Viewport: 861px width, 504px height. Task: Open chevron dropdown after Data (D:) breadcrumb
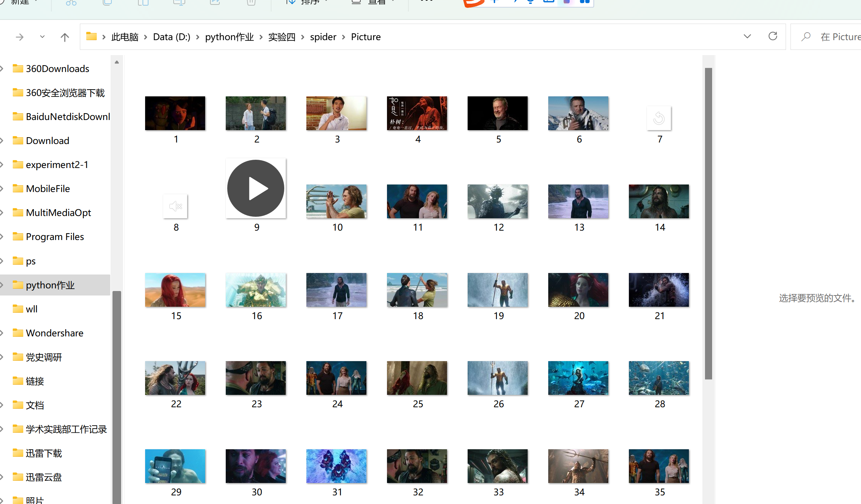pos(198,37)
